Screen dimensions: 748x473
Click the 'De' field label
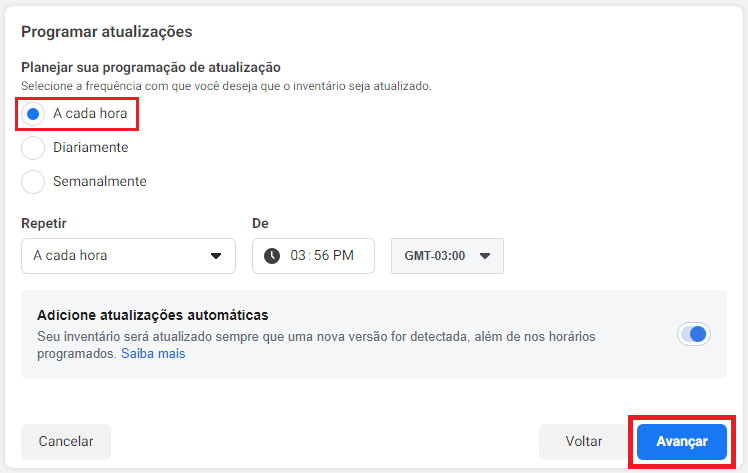[260, 223]
